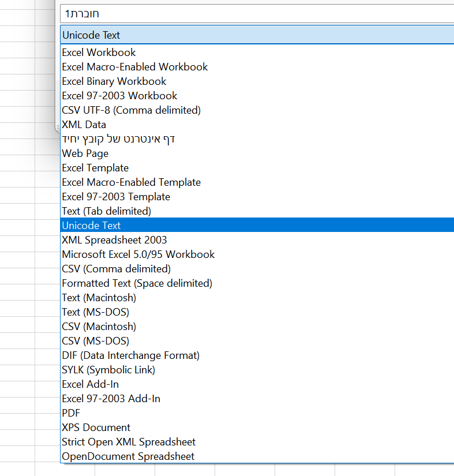Select Excel 97-2003 Add-In

coord(257,399)
